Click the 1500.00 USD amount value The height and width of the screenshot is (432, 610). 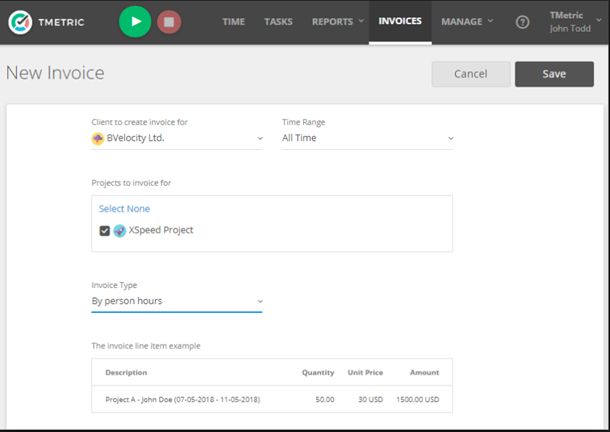pos(417,399)
